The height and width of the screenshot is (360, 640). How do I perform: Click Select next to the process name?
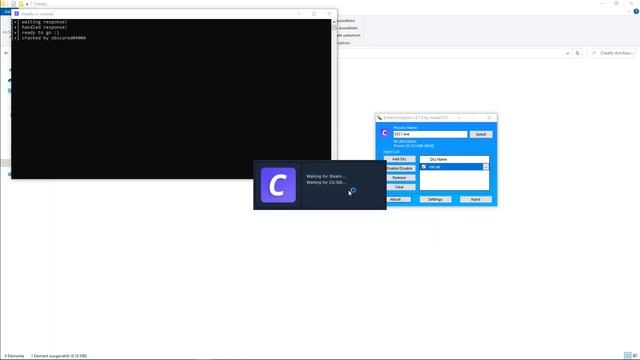click(481, 134)
